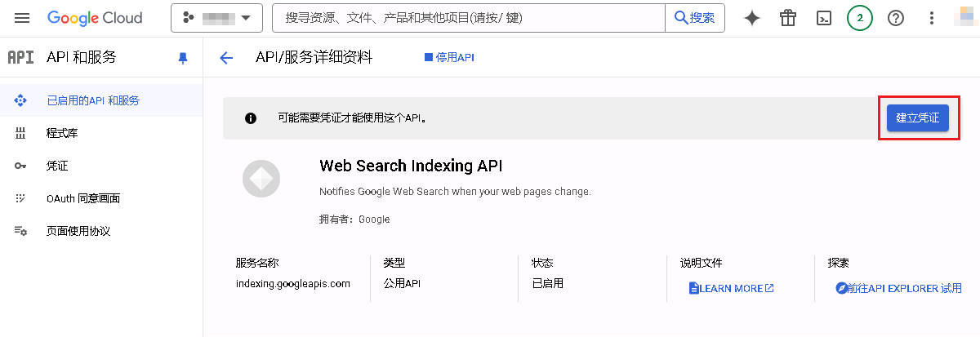Viewport: 980px width, 337px height.
Task: Activate the Cloud Shell terminal icon
Action: 825,18
